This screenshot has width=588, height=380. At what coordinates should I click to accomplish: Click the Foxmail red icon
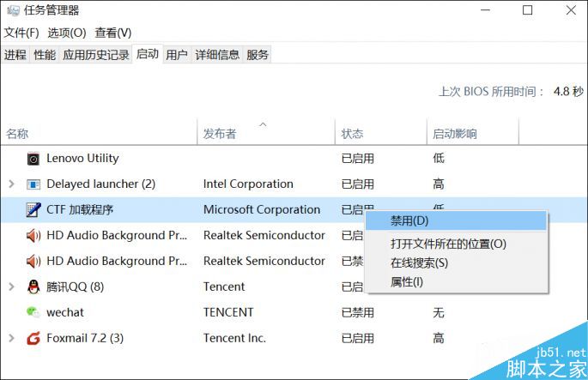point(33,339)
